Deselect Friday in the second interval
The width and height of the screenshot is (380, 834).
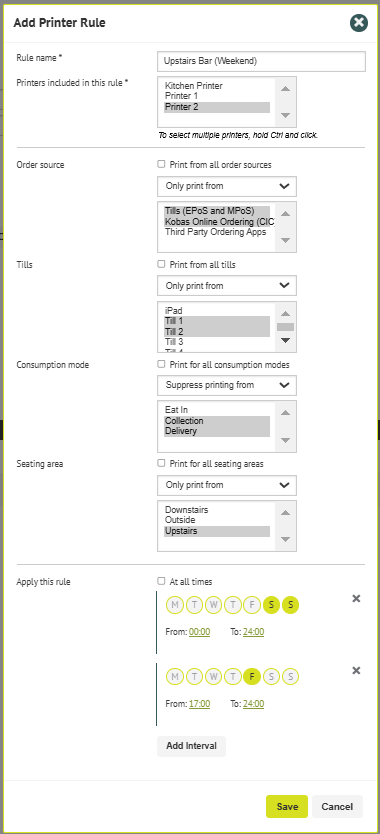pos(252,677)
